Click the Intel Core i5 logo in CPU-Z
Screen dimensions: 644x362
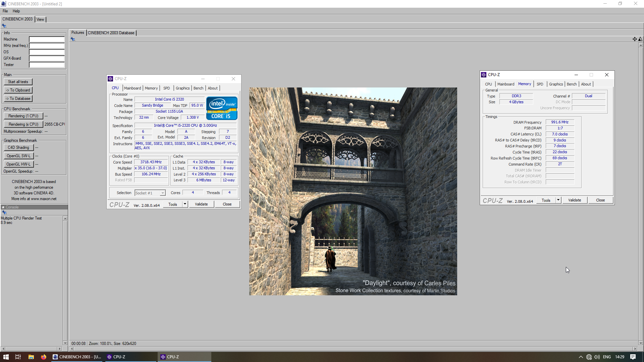[x=222, y=108]
